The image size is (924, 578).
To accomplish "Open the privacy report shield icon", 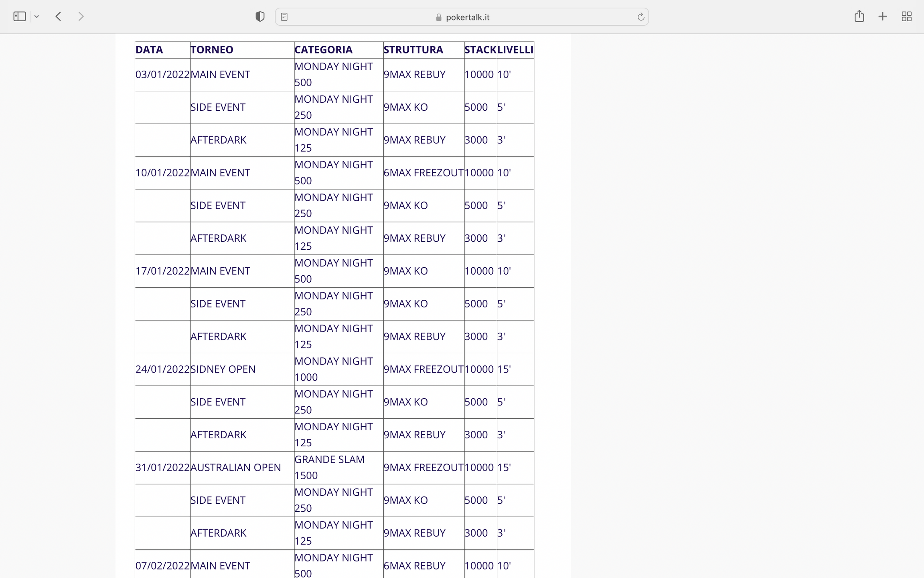I will pyautogui.click(x=260, y=16).
